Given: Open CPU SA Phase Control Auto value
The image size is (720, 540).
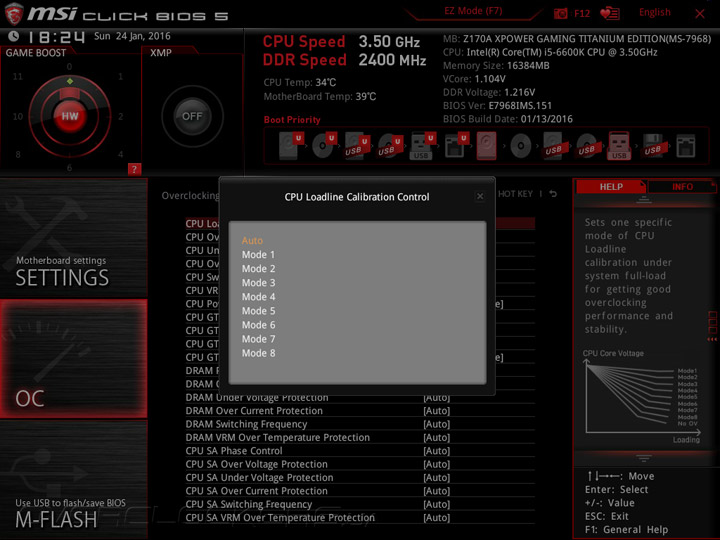Looking at the screenshot, I should (x=437, y=451).
